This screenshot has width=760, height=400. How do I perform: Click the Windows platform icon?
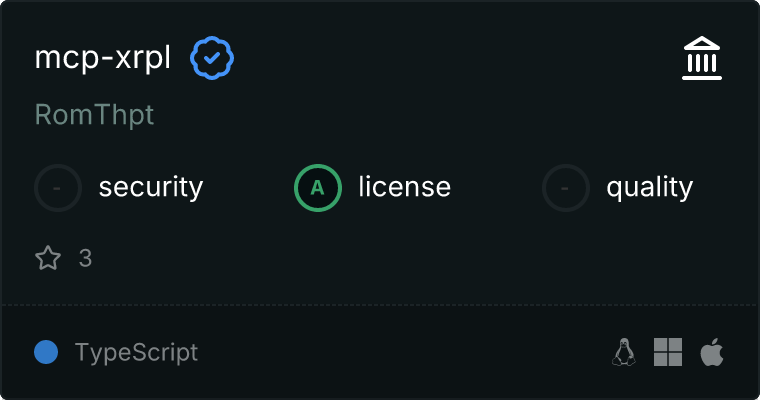coord(668,352)
